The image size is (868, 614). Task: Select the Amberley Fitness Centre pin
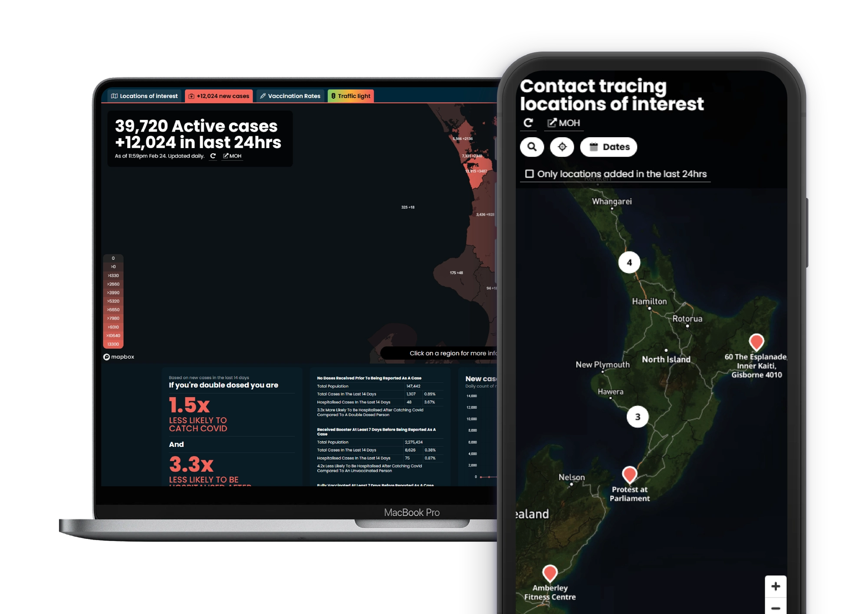pos(550,573)
